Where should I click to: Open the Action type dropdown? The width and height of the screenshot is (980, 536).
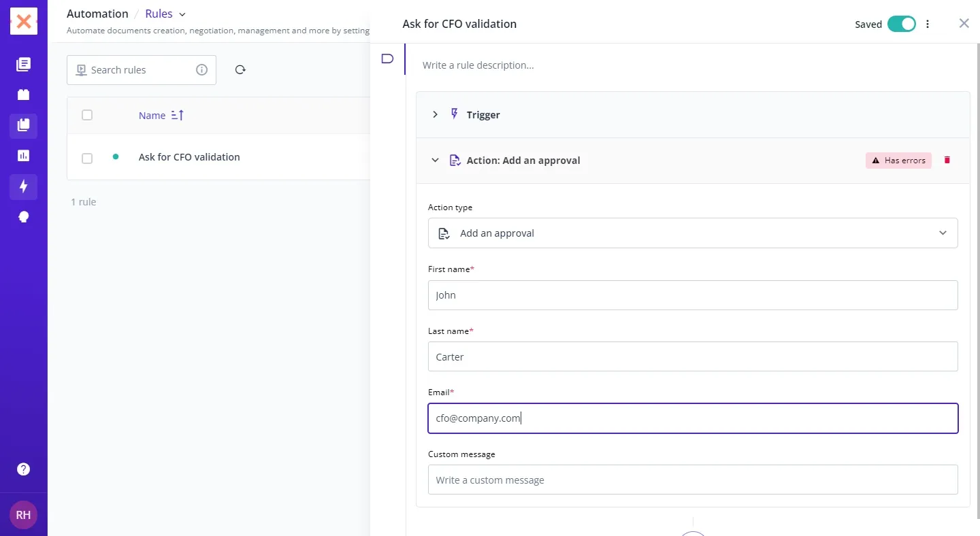tap(692, 233)
